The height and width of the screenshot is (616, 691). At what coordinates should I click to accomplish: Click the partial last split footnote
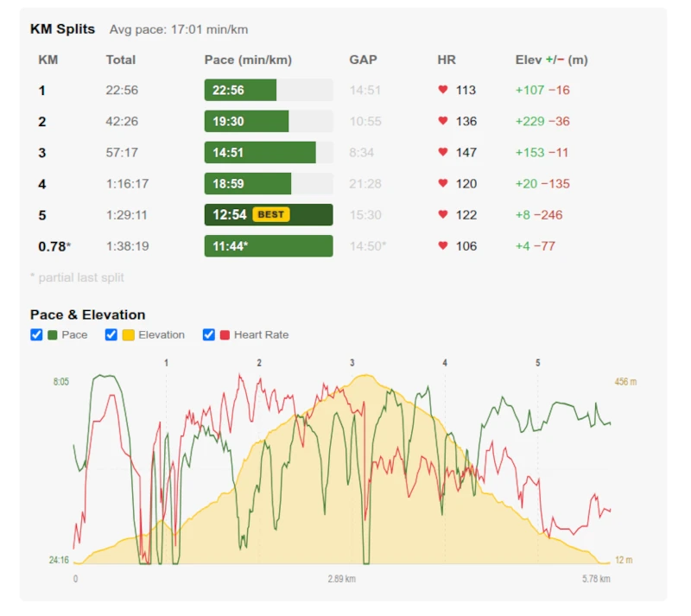(x=77, y=278)
